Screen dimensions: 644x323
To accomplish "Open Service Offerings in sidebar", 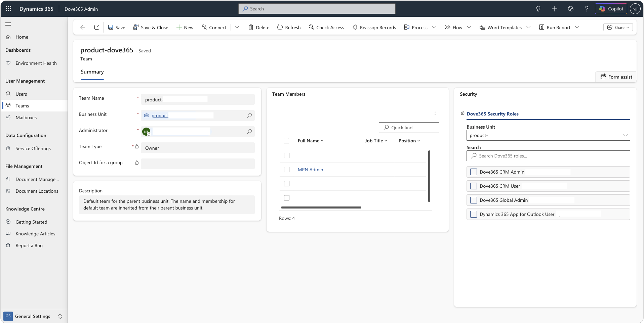I will tap(34, 148).
